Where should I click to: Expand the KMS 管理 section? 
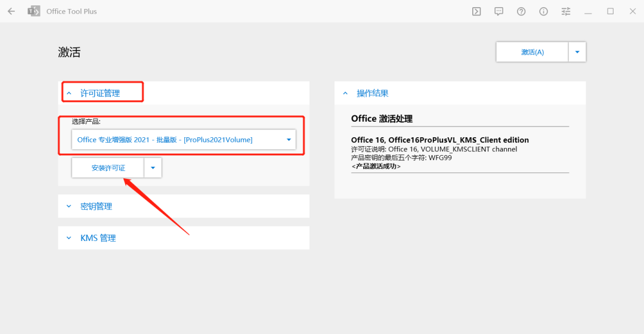pos(184,238)
